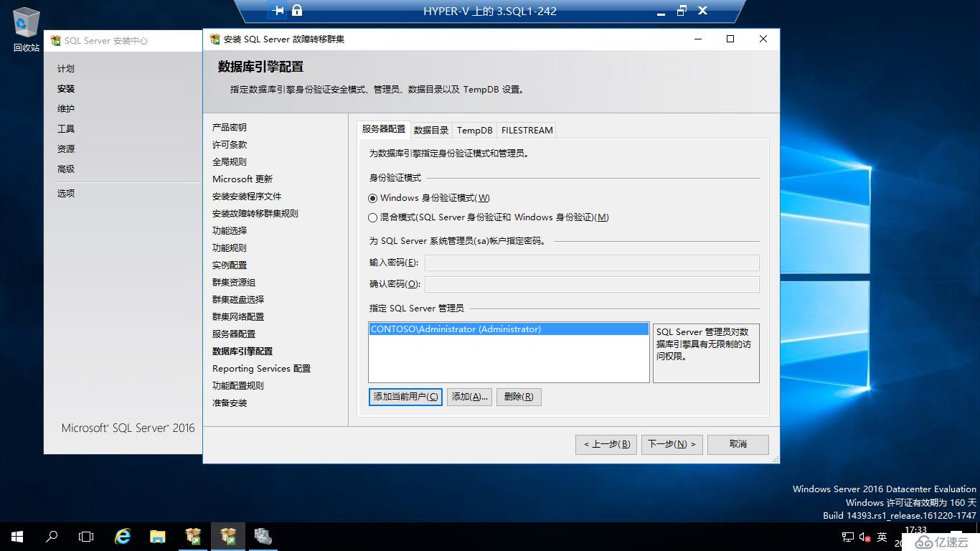Select 计划 in SQL Server 安装中心
The height and width of the screenshot is (551, 980).
coord(66,69)
